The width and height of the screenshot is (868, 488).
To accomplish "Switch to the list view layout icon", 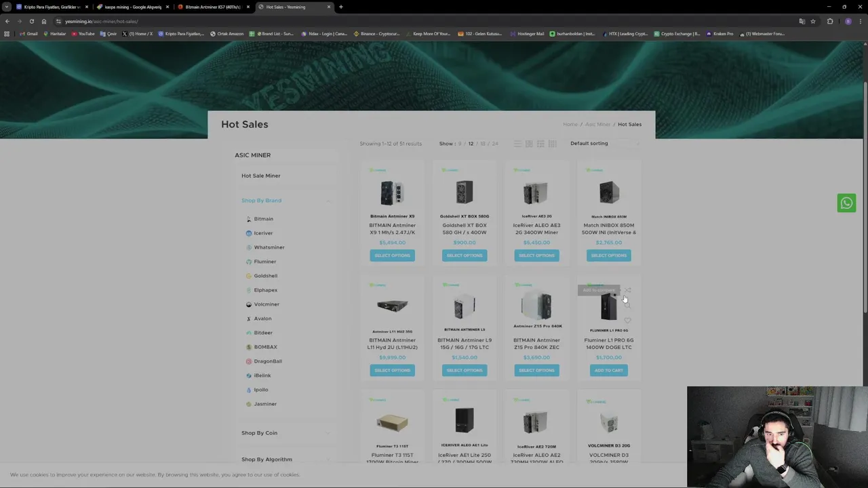I will (517, 144).
